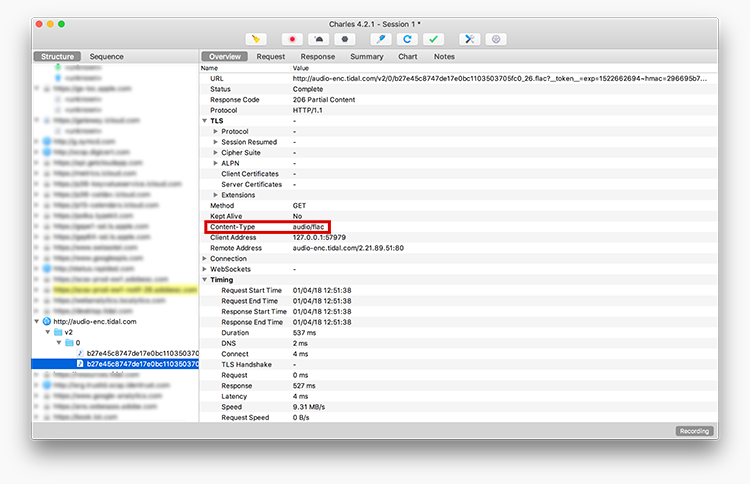Screen dimensions: 750x484
Task: Select the Request Speed 0 B/s row
Action: (459, 418)
